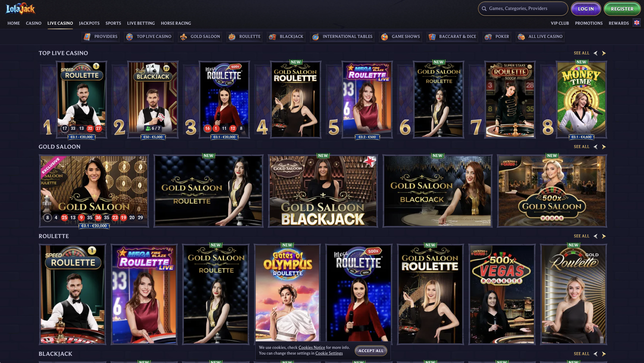644x363 pixels.
Task: Open the Exclusive Gold Saloon Roulette card
Action: [x=94, y=191]
